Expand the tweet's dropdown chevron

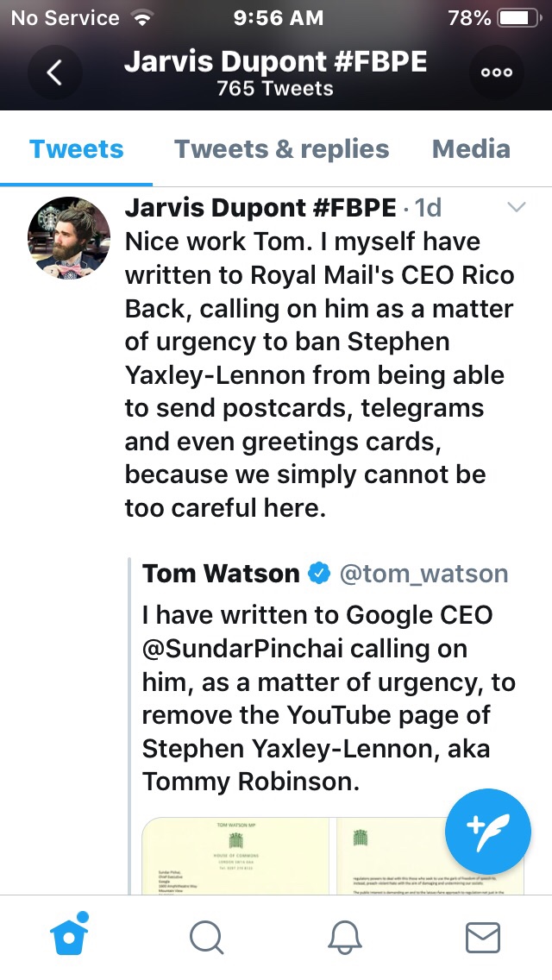tap(517, 207)
